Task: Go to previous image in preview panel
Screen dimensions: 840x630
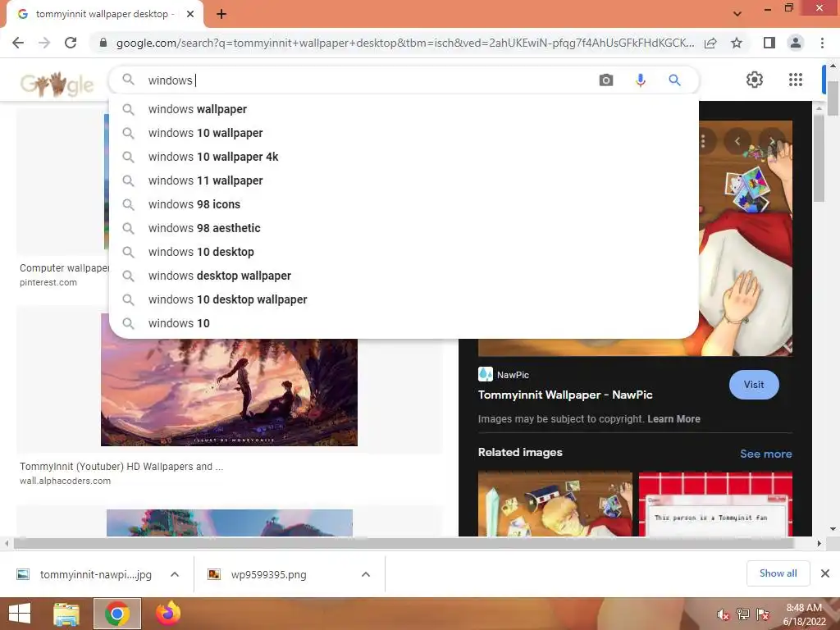Action: tap(737, 141)
